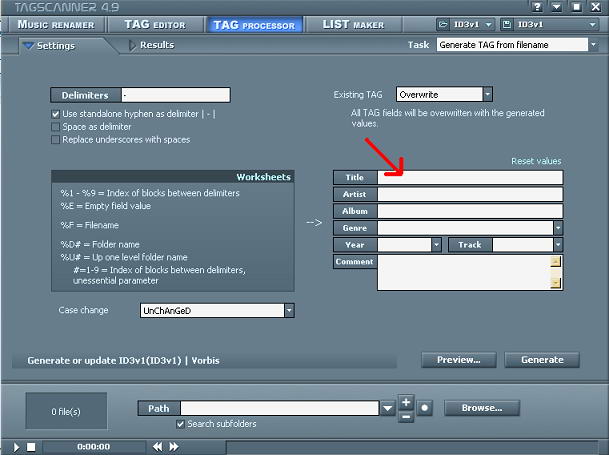Open the help question mark icon
The height and width of the screenshot is (455, 609).
538,7
